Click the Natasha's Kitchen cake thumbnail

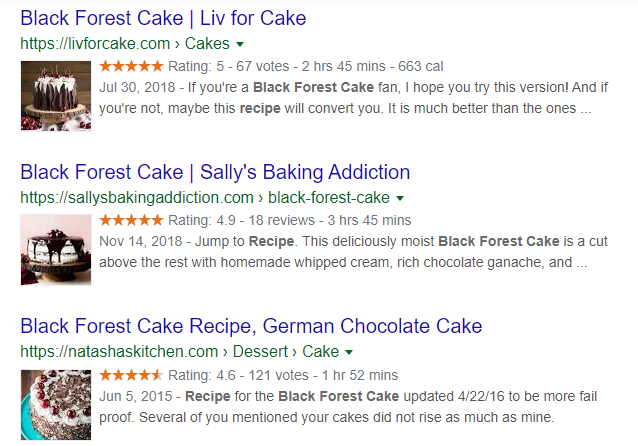pyautogui.click(x=56, y=403)
